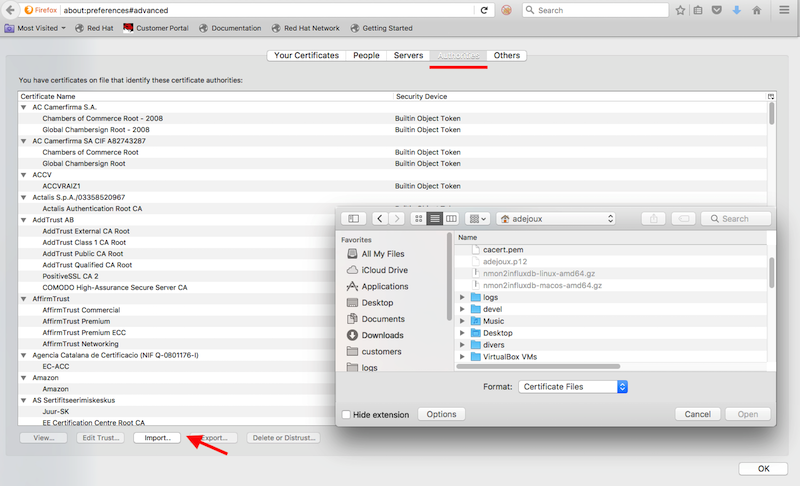This screenshot has height=486, width=800.
Task: Click the Import... button
Action: [x=157, y=437]
